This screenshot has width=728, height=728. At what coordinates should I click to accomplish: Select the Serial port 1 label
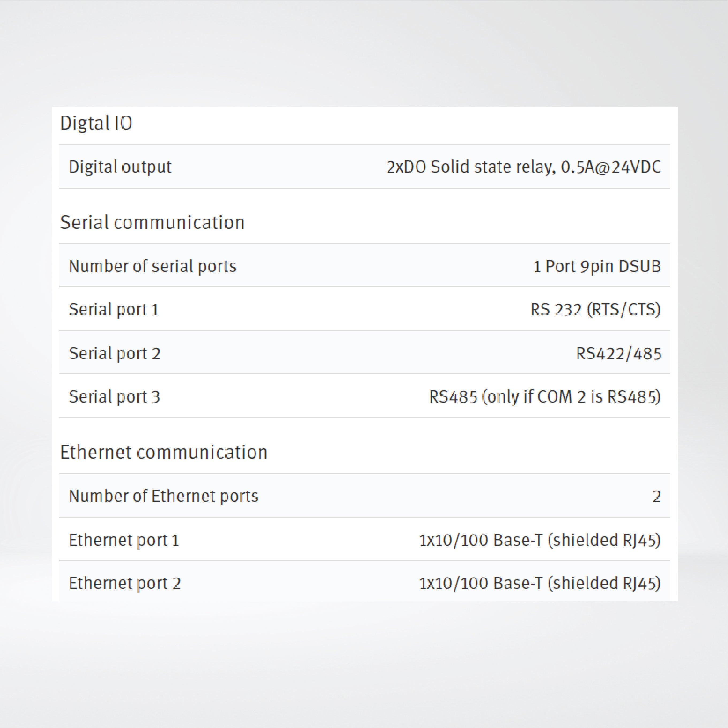point(114,310)
